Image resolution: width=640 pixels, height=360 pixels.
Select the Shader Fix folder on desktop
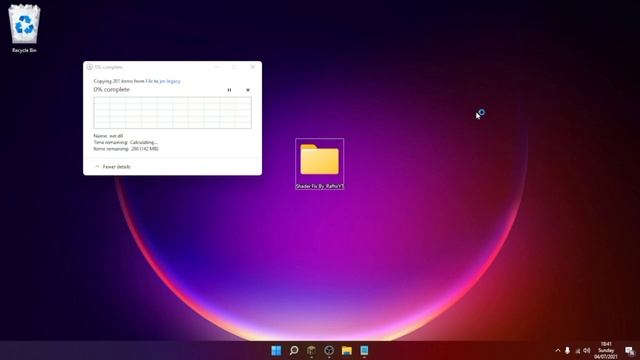pyautogui.click(x=320, y=164)
